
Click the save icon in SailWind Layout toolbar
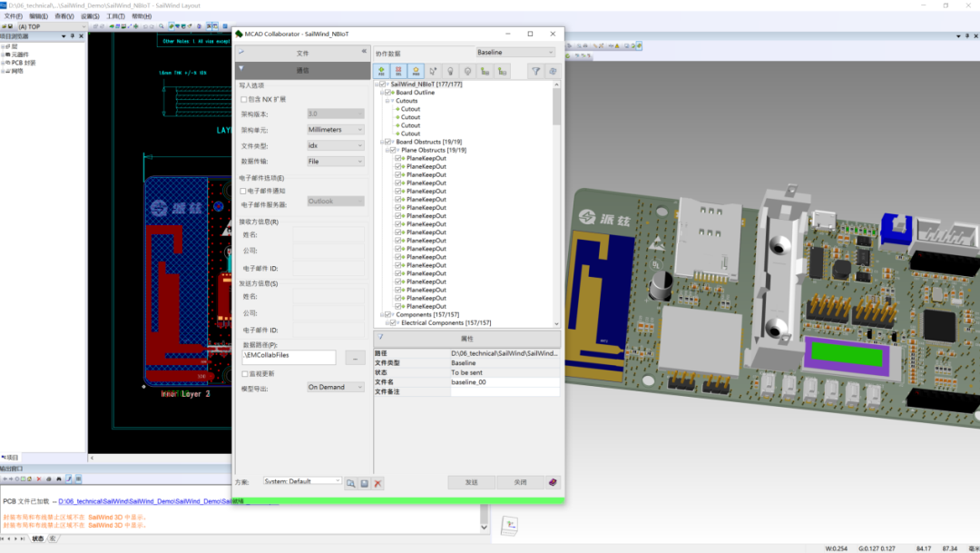tap(10, 27)
